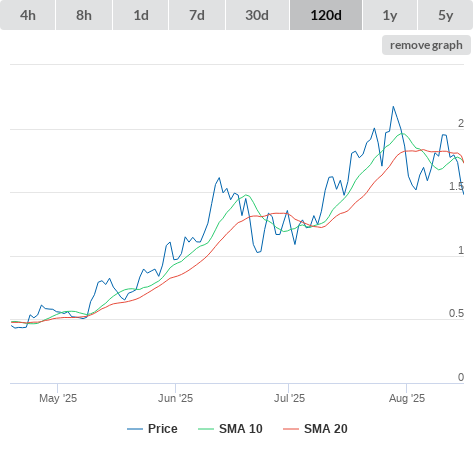474x455 pixels.
Task: Switch to the 8h time range
Action: click(x=84, y=15)
